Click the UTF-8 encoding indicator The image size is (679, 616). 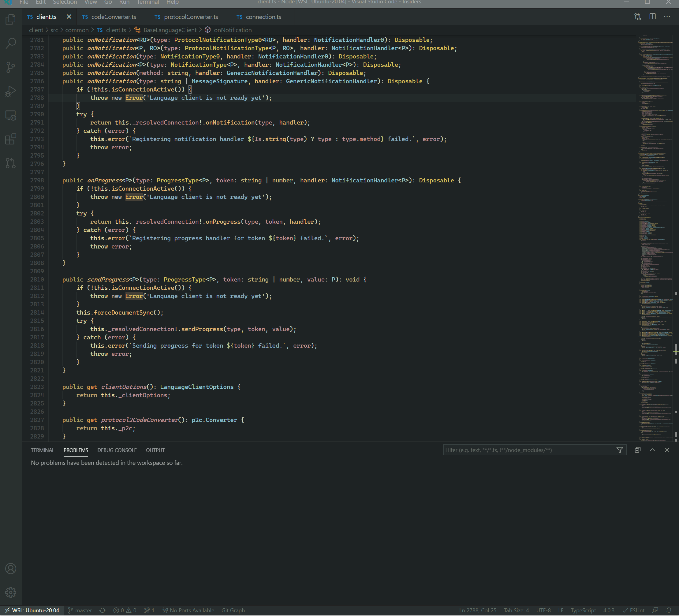[x=543, y=610]
